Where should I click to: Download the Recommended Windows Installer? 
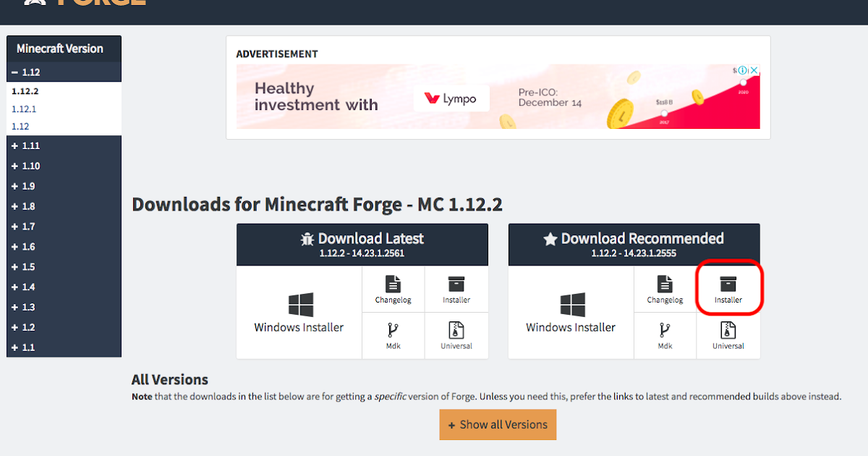(571, 313)
